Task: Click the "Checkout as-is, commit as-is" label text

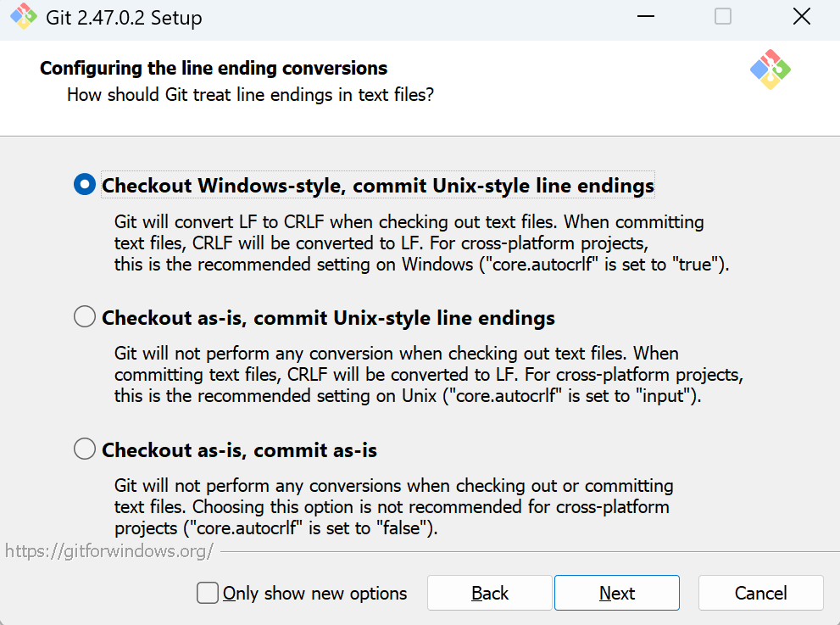Action: (239, 450)
